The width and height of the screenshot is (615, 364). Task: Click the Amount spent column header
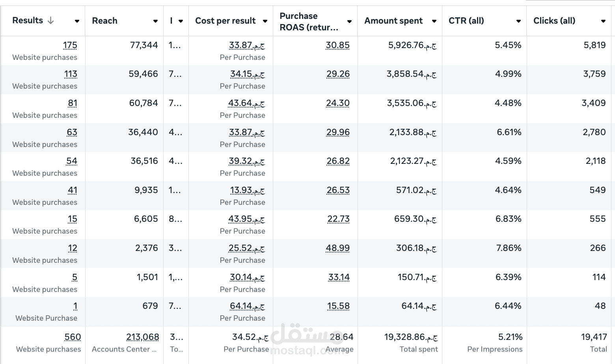click(393, 21)
